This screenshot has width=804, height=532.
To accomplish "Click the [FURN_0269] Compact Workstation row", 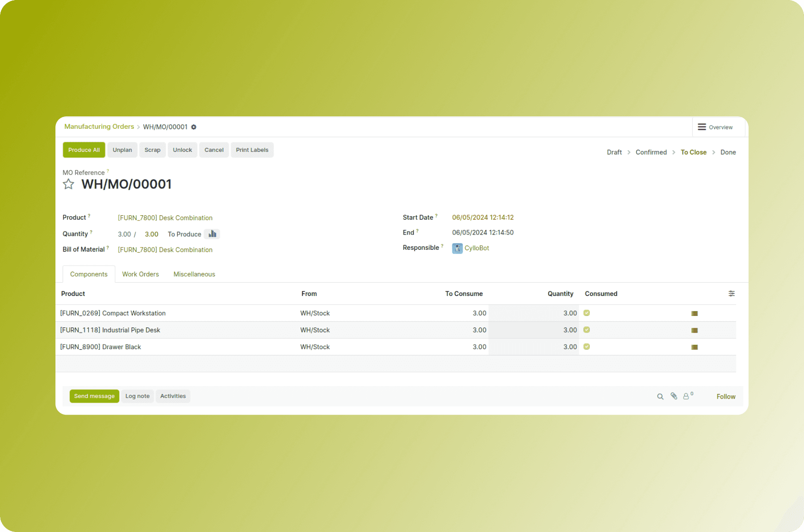I will (x=396, y=313).
